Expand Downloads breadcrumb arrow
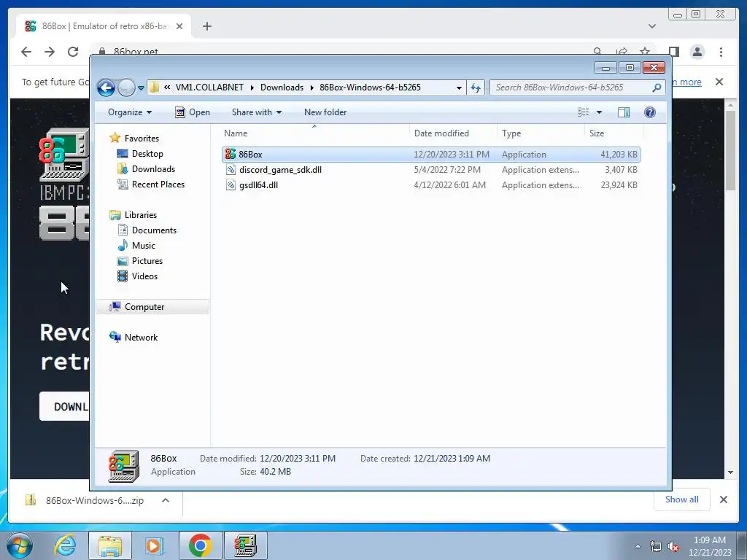Viewport: 747px width, 560px height. pyautogui.click(x=311, y=87)
